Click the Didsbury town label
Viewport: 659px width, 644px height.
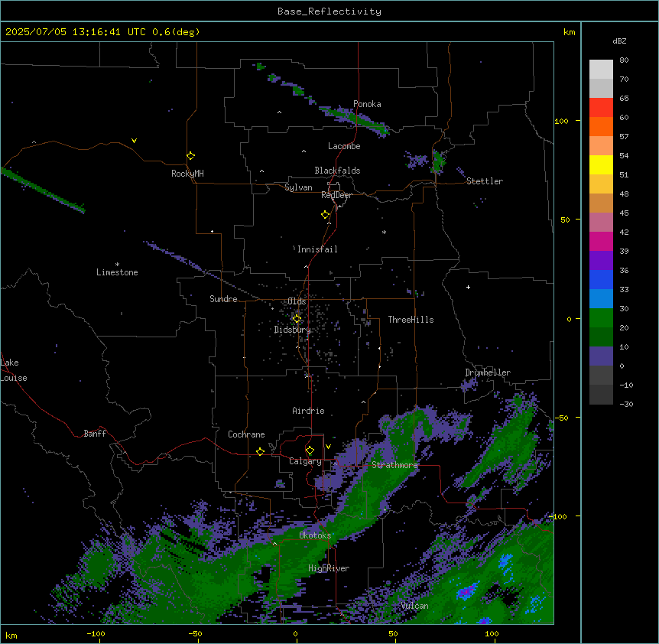click(x=292, y=330)
